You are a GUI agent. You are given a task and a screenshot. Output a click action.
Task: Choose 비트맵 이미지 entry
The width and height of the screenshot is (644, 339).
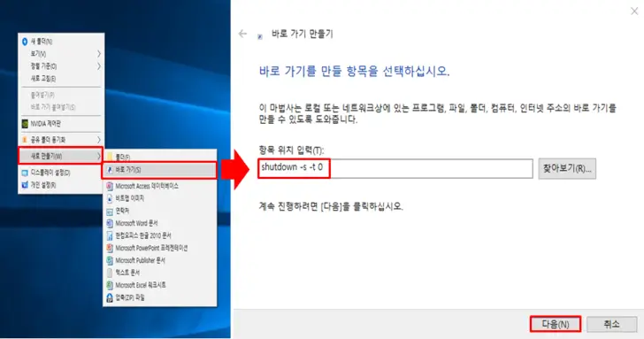click(160, 198)
